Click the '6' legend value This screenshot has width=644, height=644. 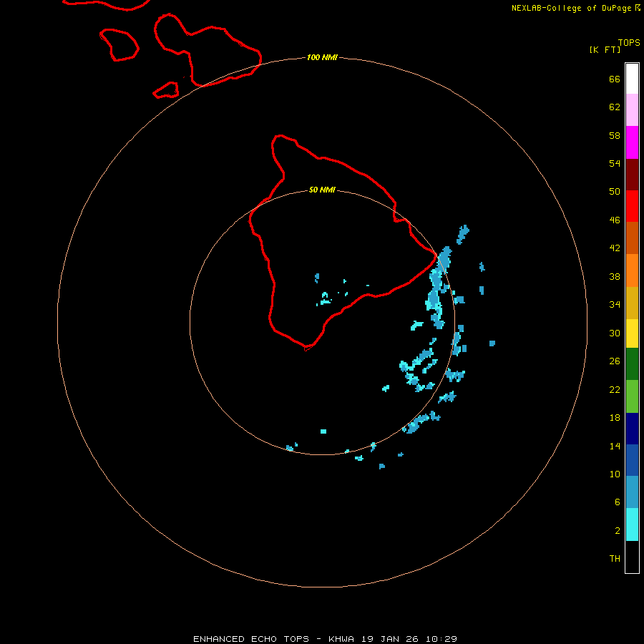(618, 502)
